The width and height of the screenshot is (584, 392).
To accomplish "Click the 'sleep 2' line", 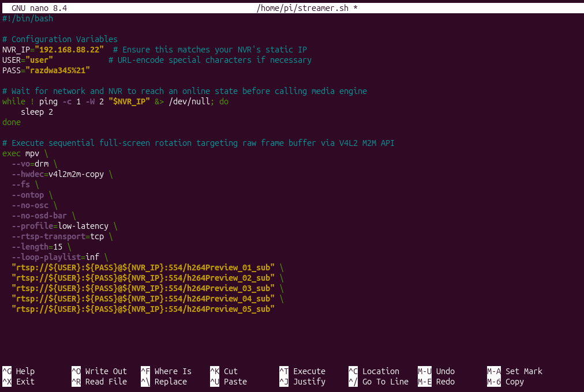I will (37, 112).
